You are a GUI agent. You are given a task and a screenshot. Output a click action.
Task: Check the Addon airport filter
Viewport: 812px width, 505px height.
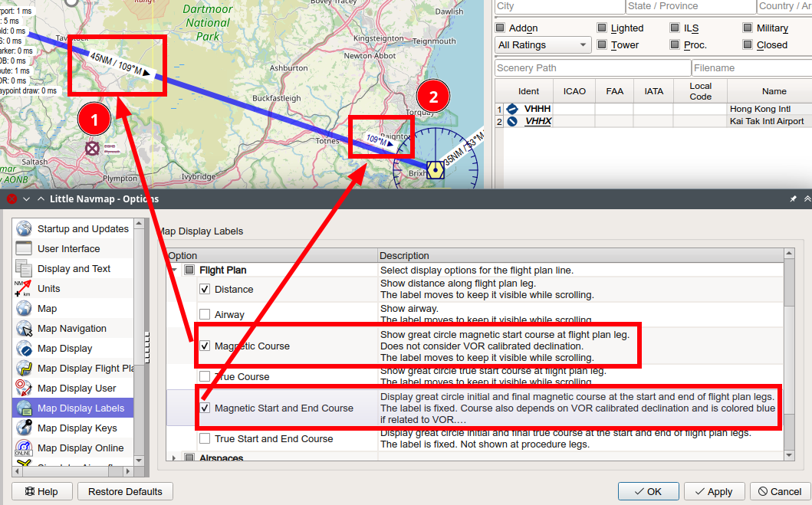coord(500,28)
